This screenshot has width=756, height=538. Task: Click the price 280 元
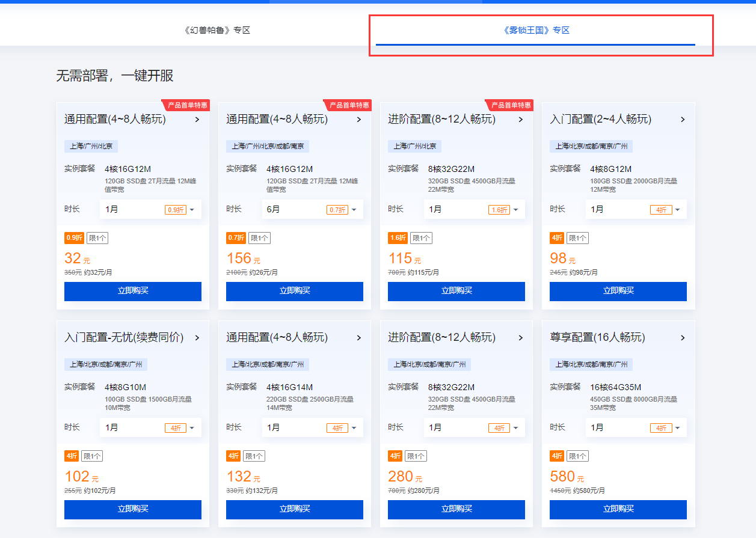click(405, 477)
